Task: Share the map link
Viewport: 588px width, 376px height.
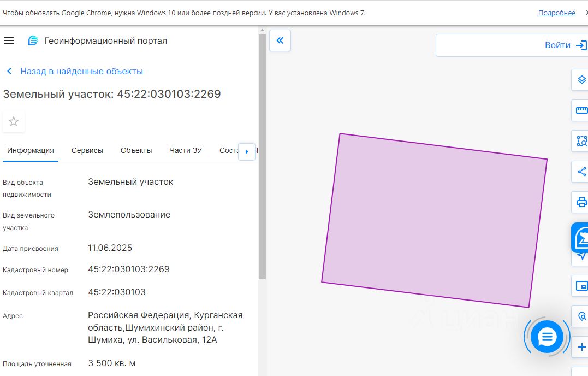Action: (581, 172)
